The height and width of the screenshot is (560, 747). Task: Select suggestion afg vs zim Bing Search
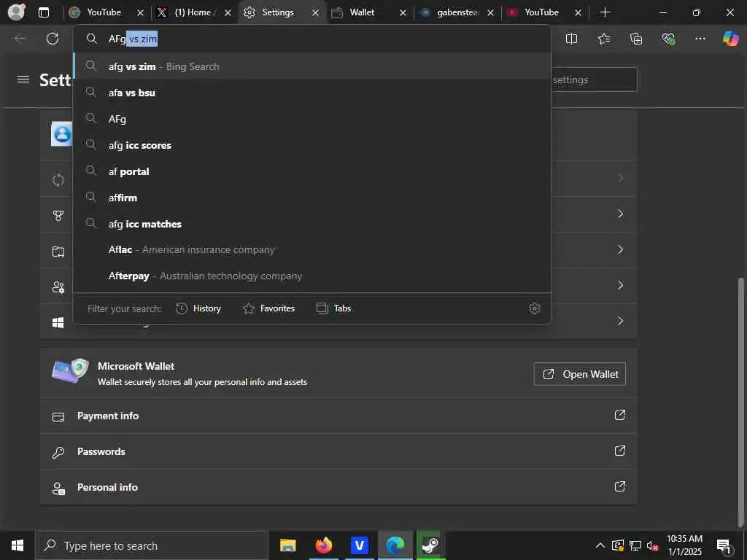(x=312, y=66)
